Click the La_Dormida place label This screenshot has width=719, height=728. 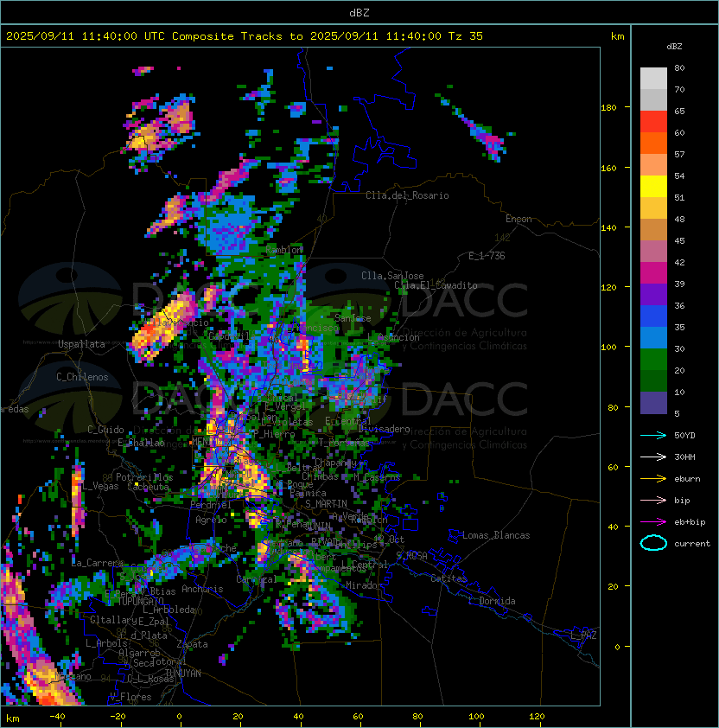click(x=492, y=601)
